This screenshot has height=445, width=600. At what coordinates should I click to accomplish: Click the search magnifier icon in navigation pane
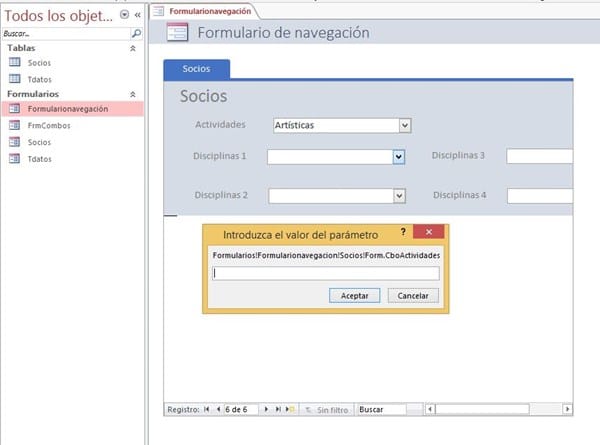136,34
